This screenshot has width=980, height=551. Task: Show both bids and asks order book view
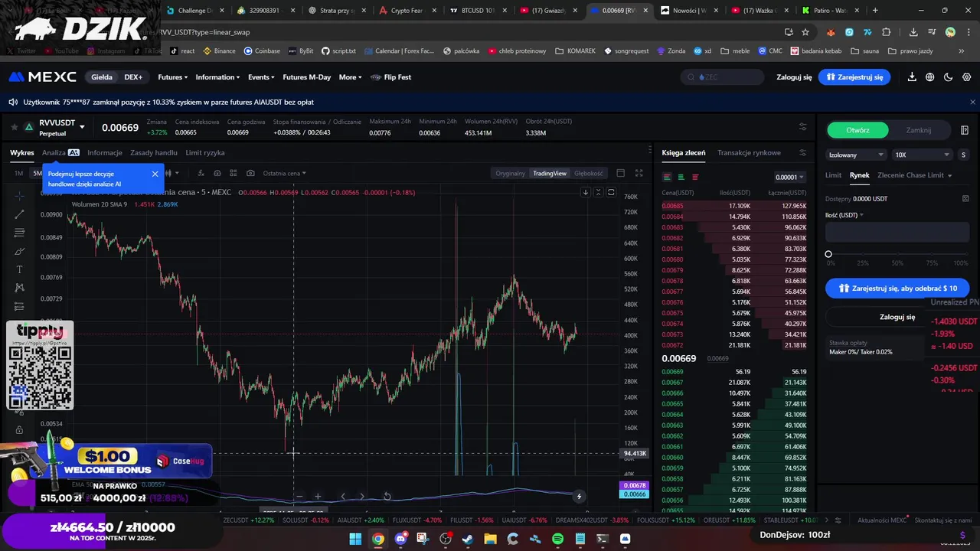(667, 177)
